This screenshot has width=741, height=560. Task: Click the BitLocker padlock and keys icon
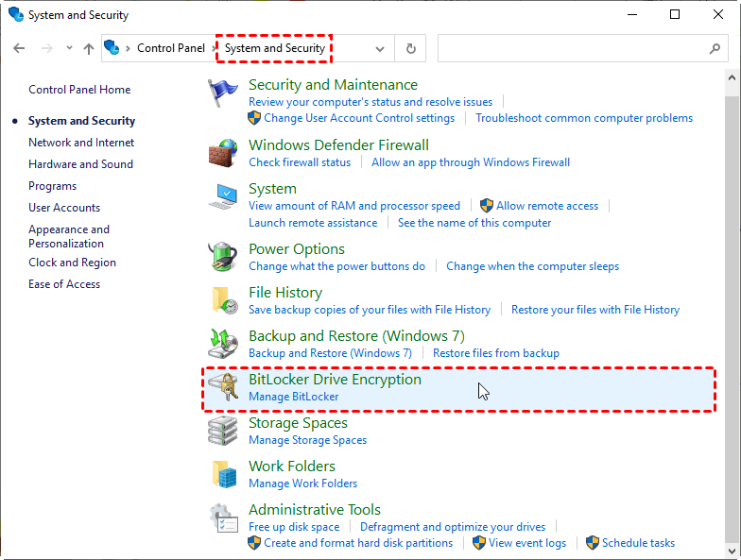(x=223, y=387)
